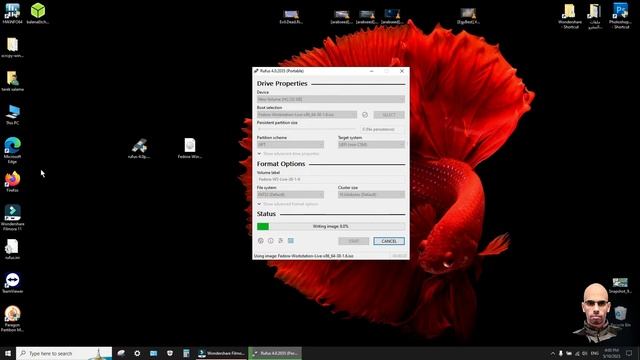Open Rufus log icon
The image size is (640, 360).
[x=291, y=241]
